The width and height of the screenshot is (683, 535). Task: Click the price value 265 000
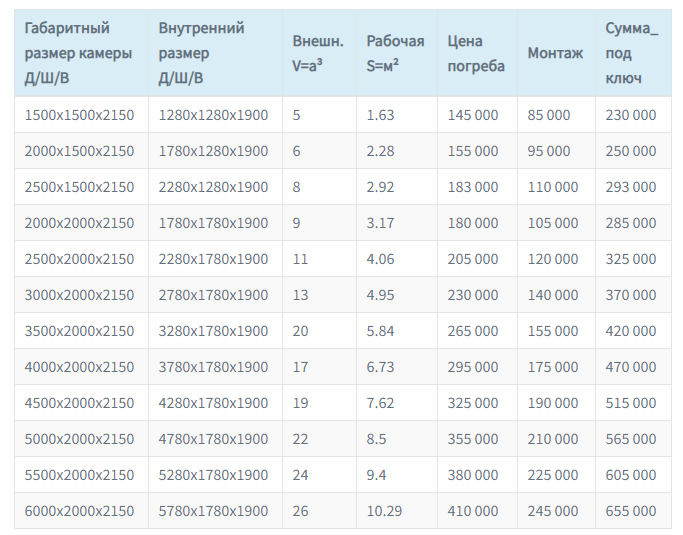pos(473,331)
